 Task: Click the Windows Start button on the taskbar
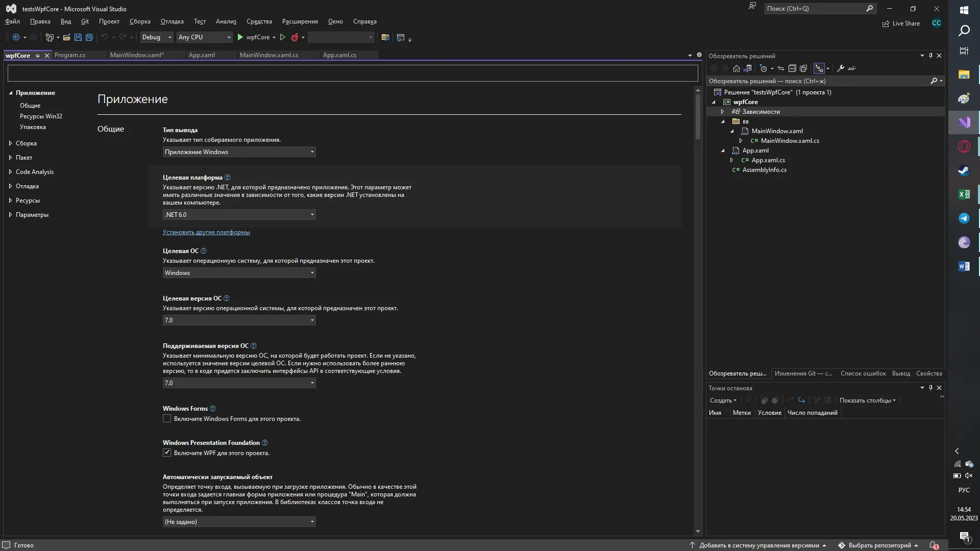pyautogui.click(x=964, y=10)
